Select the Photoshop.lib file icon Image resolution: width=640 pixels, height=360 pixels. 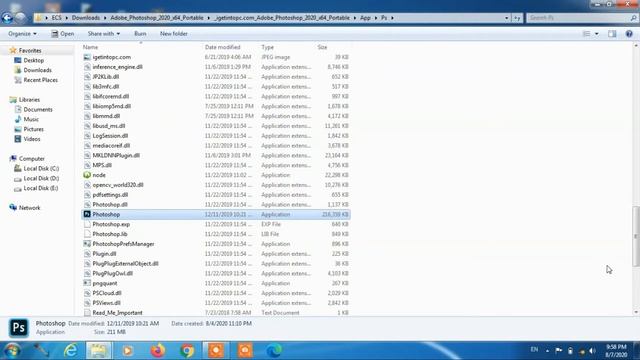[87, 234]
